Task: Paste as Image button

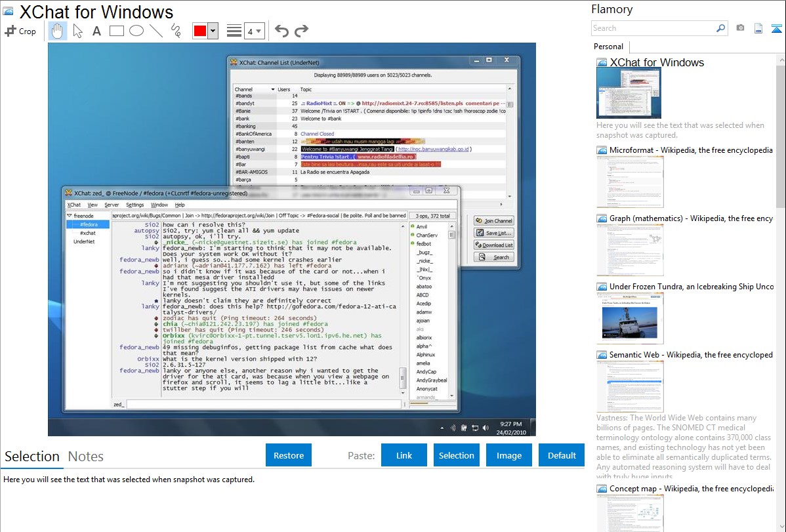Action: [x=508, y=455]
